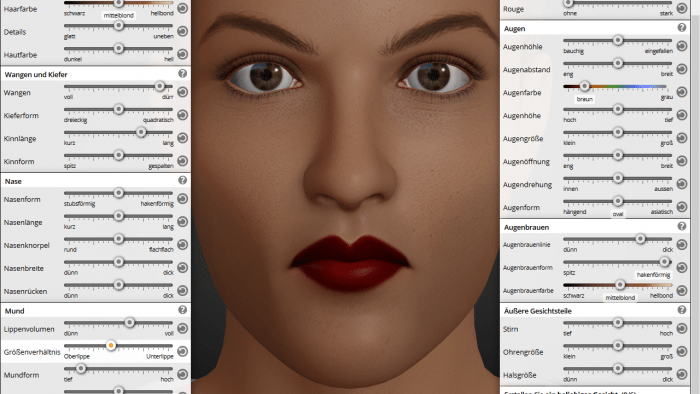
Task: Click the Rouge slider handle
Action: tap(568, 3)
